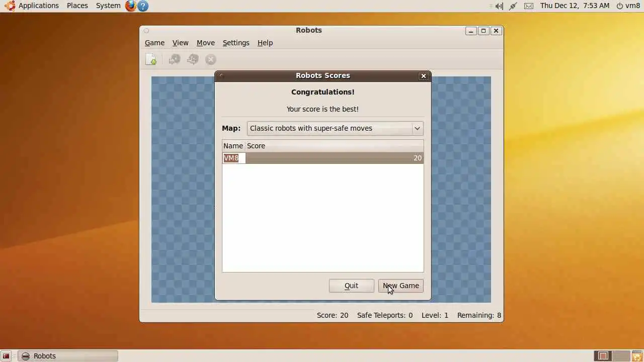The width and height of the screenshot is (644, 362).
Task: Open the Applications menu
Action: click(39, 6)
